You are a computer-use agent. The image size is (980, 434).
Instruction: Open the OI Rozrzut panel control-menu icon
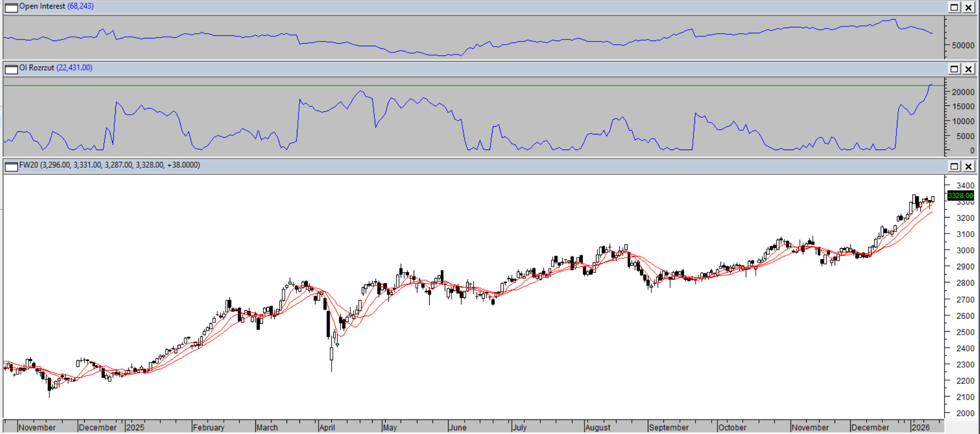pos(11,69)
